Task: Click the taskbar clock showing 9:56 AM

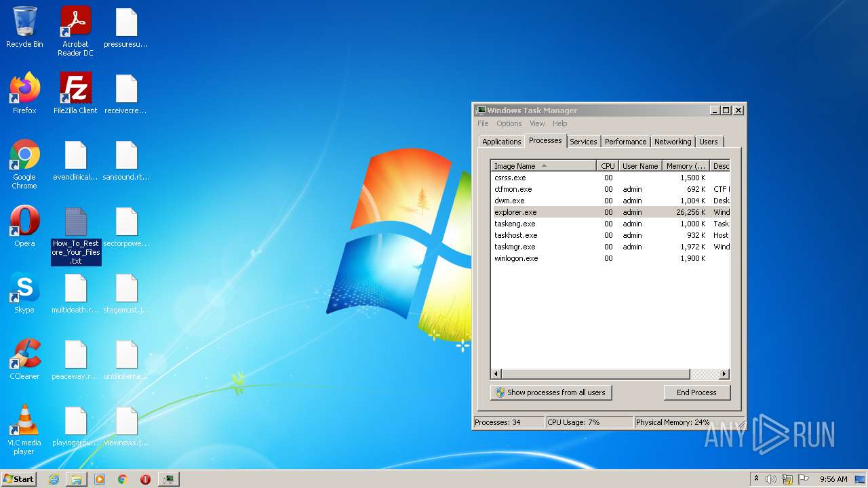Action: [833, 479]
